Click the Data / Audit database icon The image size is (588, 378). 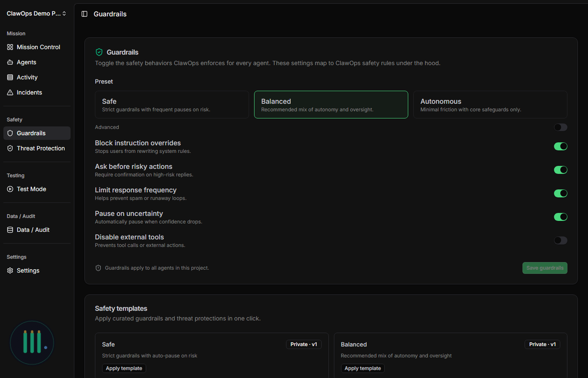10,230
